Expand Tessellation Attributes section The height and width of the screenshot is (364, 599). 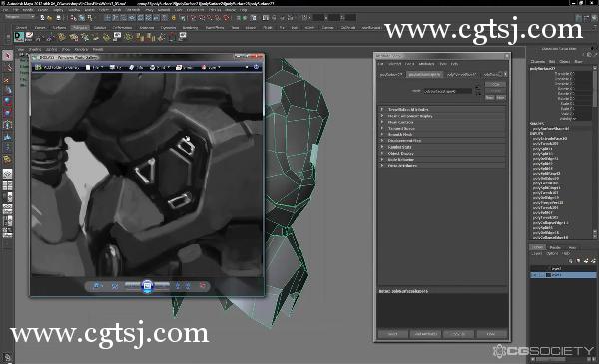442,109
